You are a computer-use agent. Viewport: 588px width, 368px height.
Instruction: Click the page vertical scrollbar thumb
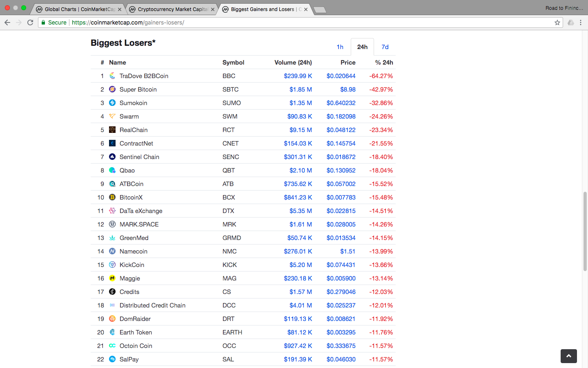click(x=585, y=231)
